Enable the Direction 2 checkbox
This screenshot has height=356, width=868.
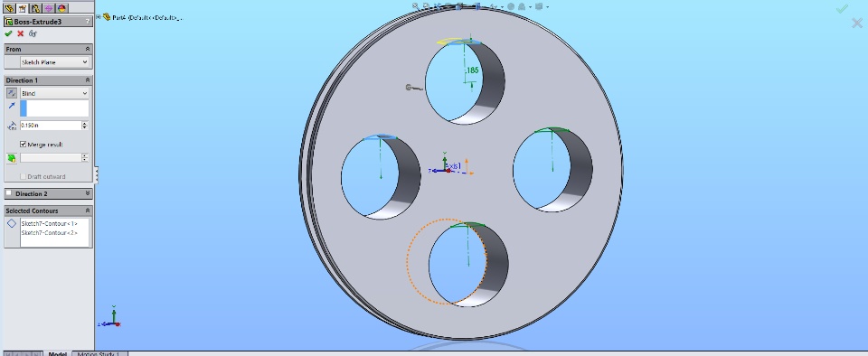(8, 193)
